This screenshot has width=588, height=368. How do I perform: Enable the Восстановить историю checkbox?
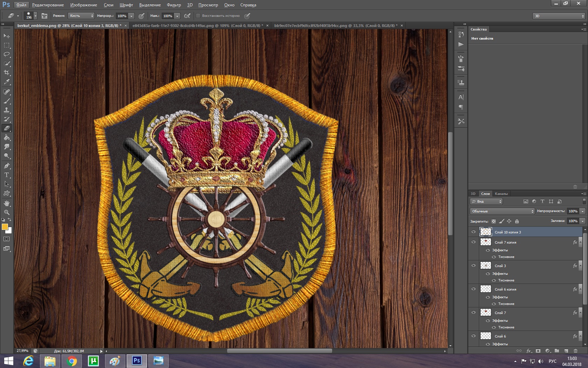pos(198,16)
